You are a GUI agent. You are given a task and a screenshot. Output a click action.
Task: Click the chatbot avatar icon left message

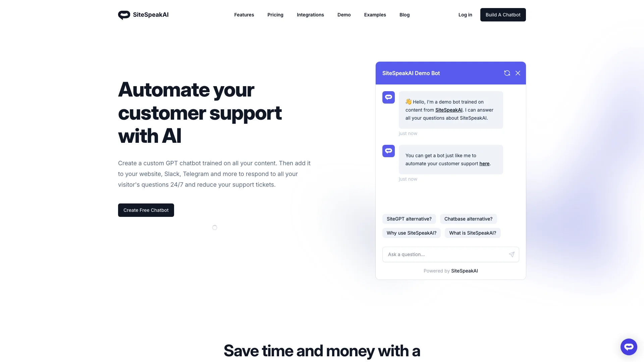[388, 97]
